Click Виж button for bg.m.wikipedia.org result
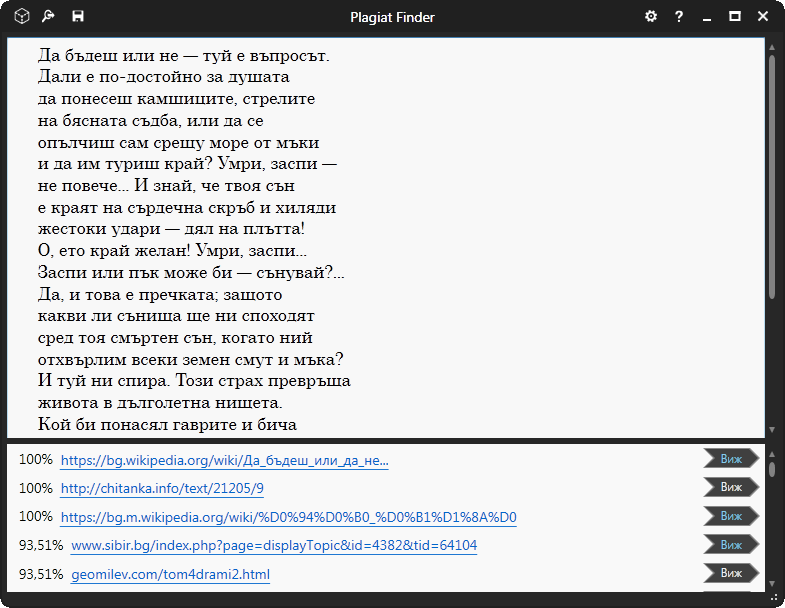 click(x=731, y=516)
